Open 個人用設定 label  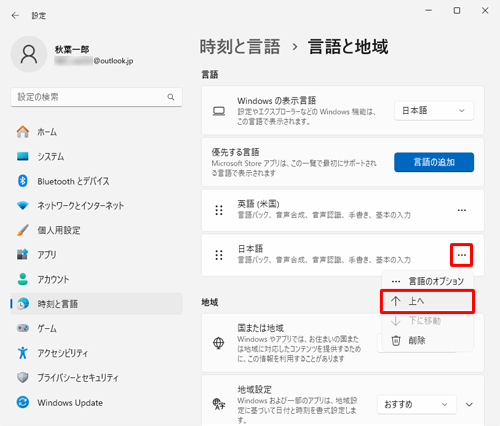click(59, 230)
